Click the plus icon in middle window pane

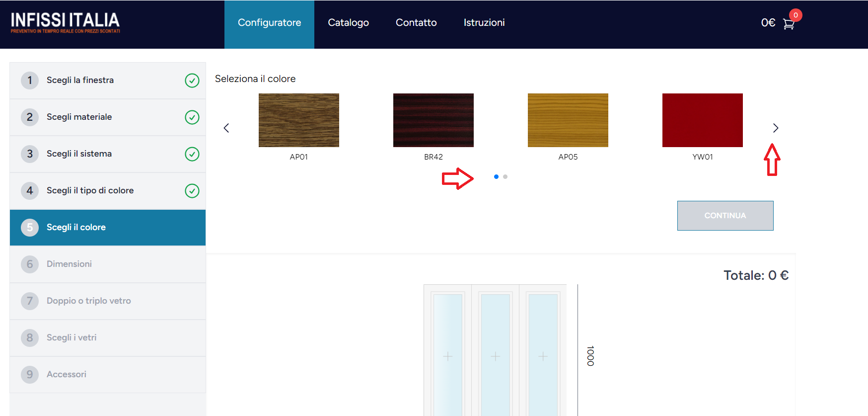click(495, 356)
